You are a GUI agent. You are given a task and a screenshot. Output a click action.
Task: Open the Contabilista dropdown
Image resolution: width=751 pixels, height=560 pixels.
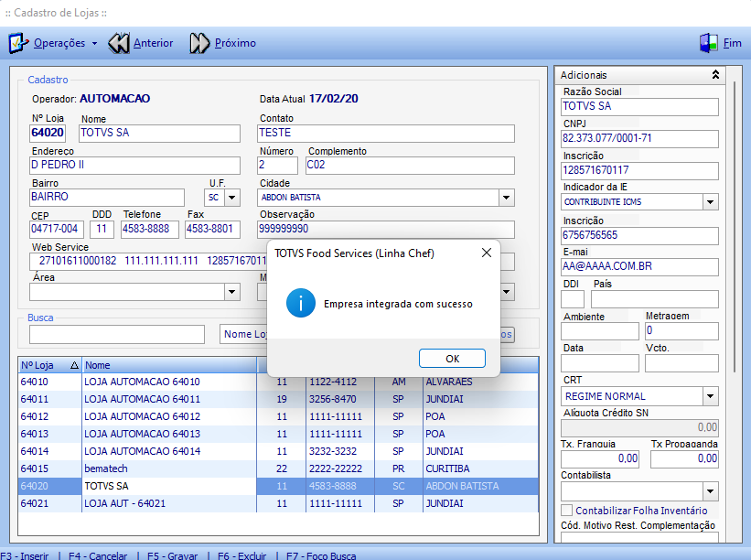pyautogui.click(x=710, y=491)
